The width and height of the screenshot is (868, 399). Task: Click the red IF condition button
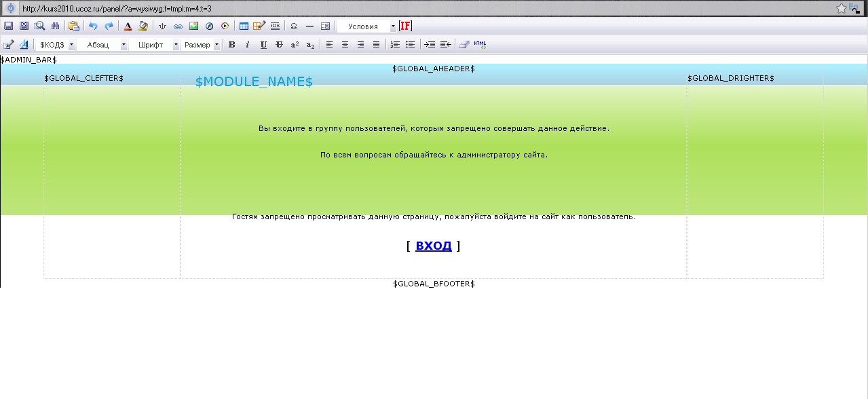[x=405, y=26]
